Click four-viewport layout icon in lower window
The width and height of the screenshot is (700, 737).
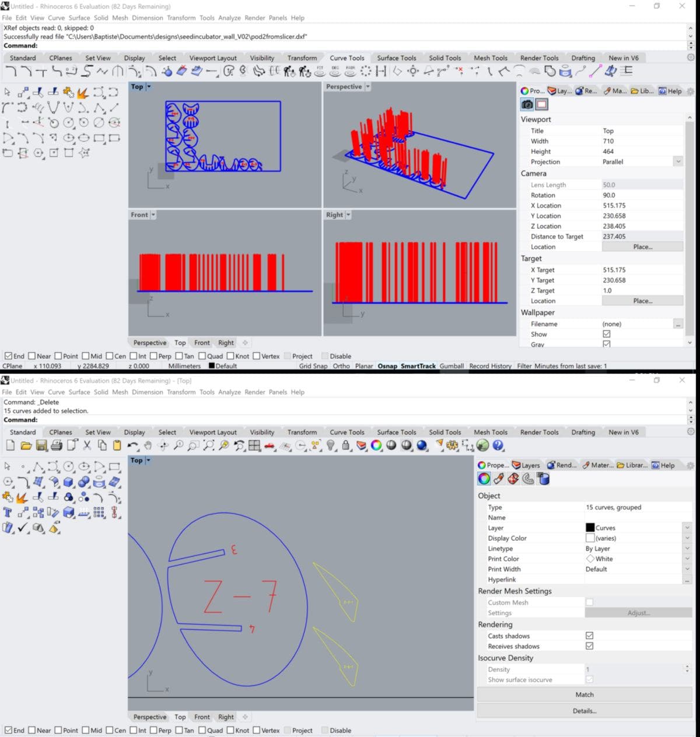[x=254, y=445]
